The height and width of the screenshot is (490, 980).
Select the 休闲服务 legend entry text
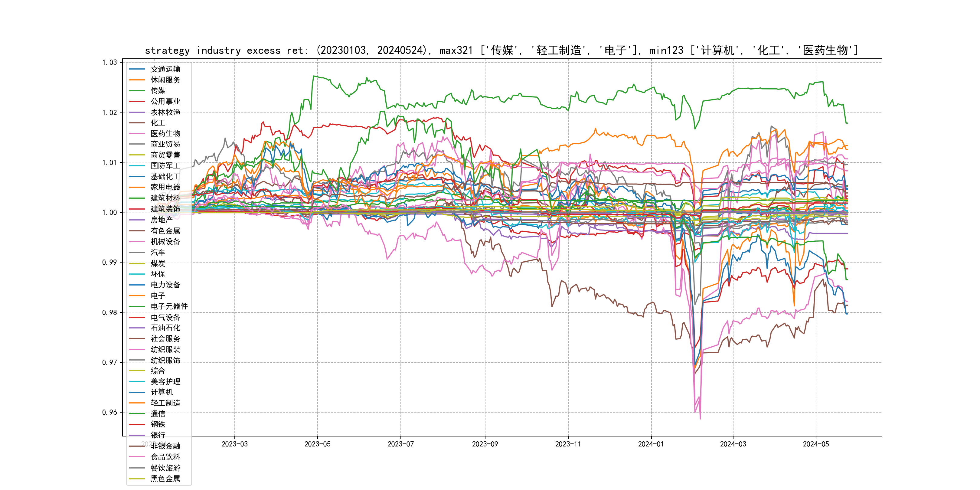tap(165, 80)
